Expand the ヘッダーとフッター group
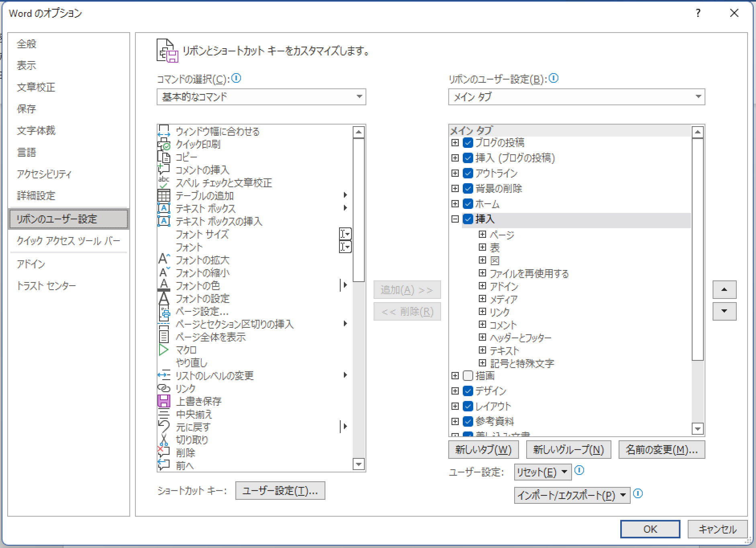The height and width of the screenshot is (548, 756). pos(482,337)
